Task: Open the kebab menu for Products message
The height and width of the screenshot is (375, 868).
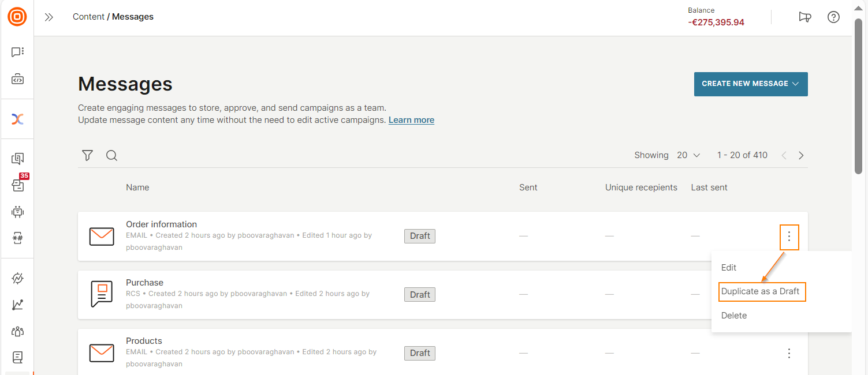Action: pyautogui.click(x=789, y=353)
